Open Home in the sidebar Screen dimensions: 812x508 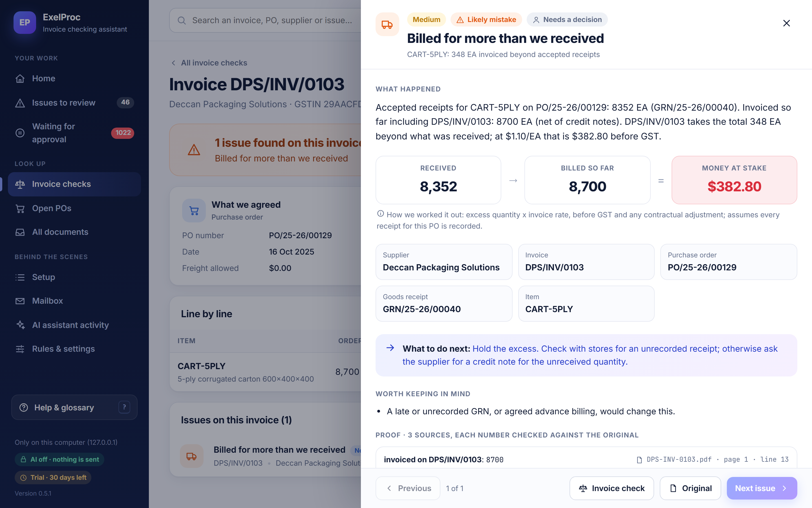74,78
